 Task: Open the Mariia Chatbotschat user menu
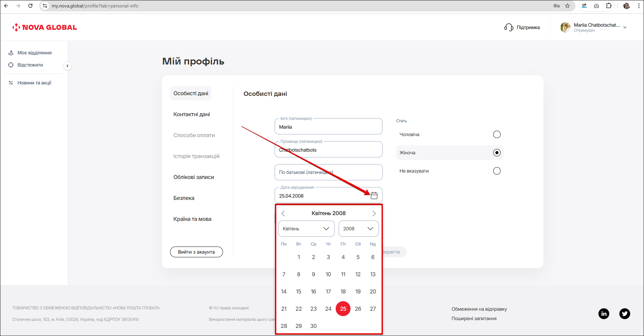coord(594,27)
